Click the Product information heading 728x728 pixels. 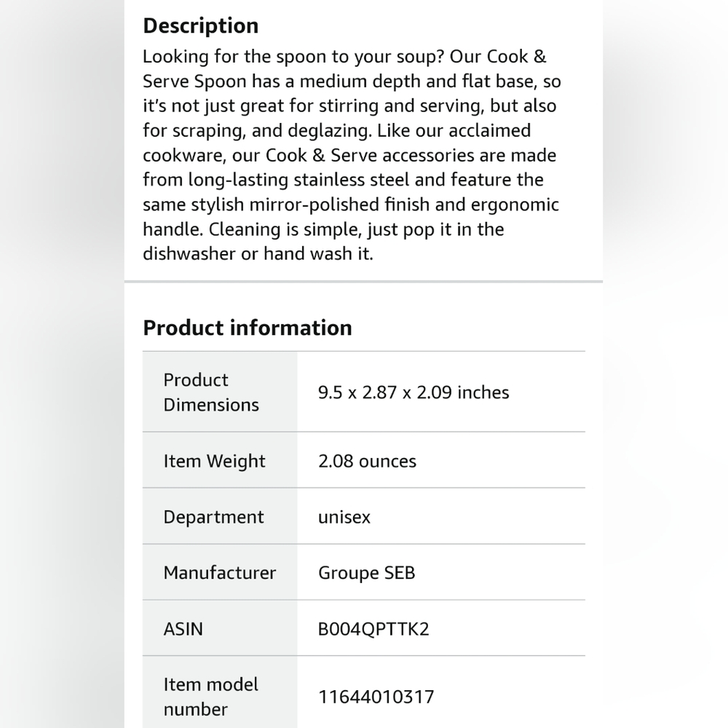[x=248, y=328]
